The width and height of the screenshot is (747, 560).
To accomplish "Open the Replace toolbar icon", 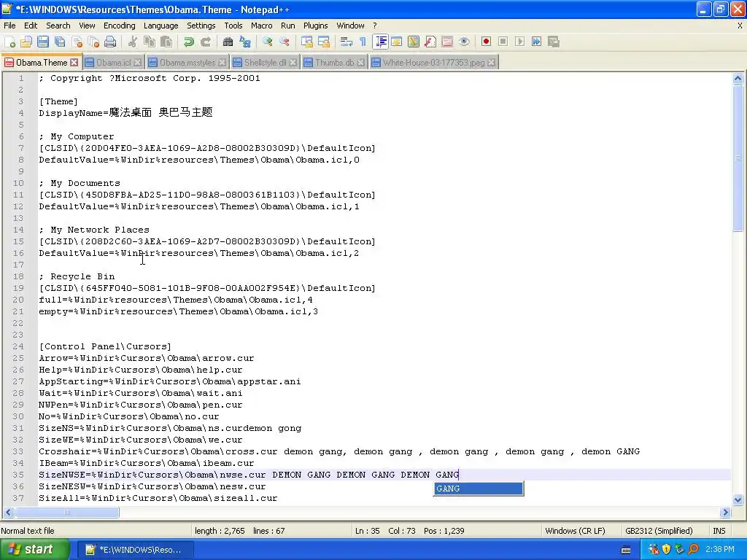I will pos(245,42).
